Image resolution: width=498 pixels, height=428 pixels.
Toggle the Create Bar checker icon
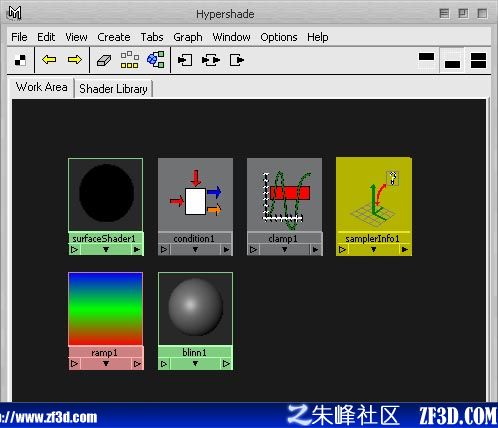[20, 60]
